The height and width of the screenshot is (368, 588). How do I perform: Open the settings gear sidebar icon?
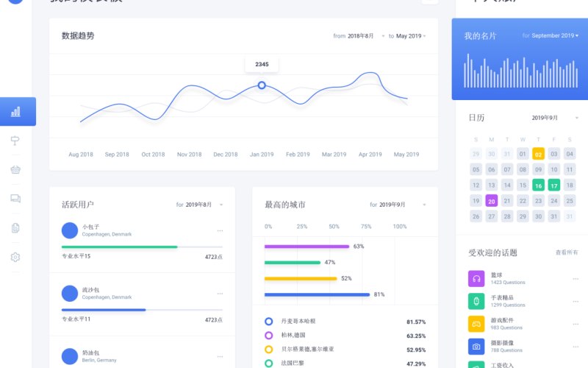(x=15, y=257)
